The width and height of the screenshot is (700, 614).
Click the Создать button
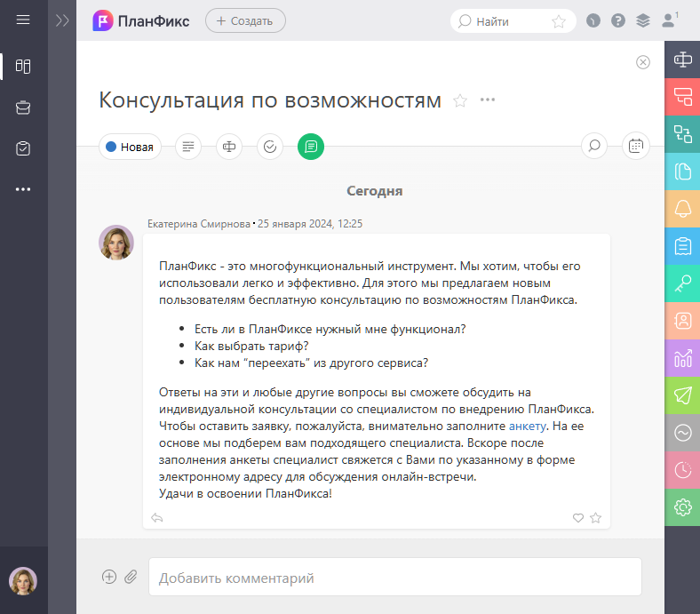pyautogui.click(x=245, y=20)
